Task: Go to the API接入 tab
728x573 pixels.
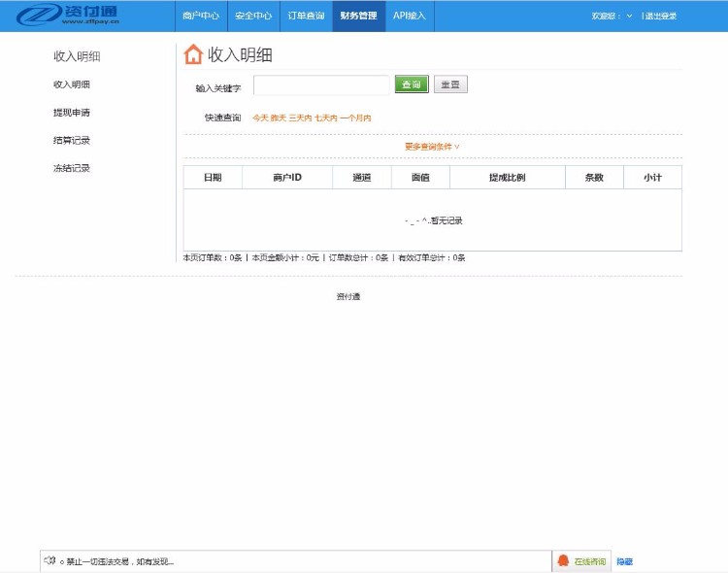Action: coord(410,16)
